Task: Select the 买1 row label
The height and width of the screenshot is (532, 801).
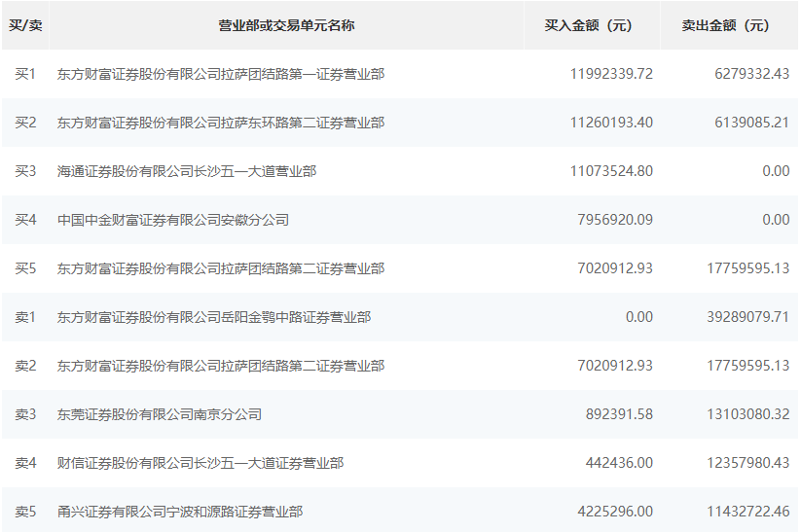Action: [x=25, y=74]
